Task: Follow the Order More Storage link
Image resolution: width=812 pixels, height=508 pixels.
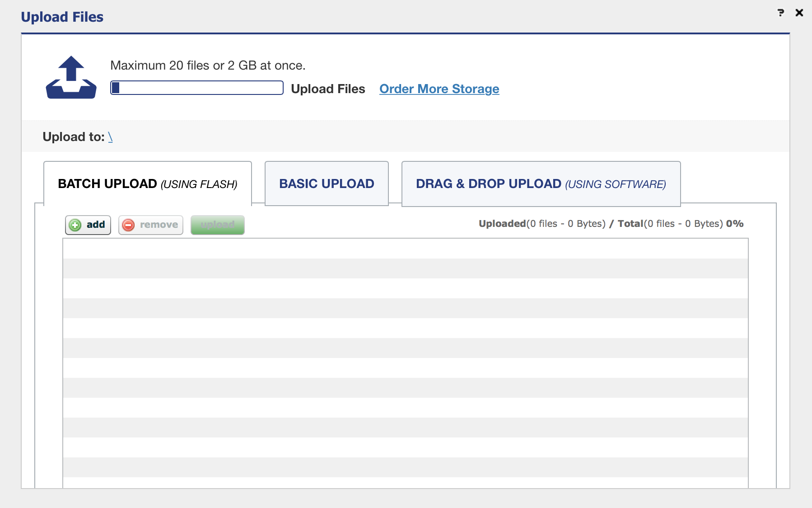Action: (439, 89)
